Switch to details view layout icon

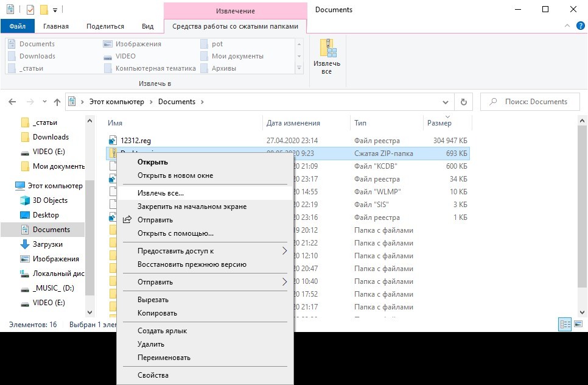pos(565,324)
